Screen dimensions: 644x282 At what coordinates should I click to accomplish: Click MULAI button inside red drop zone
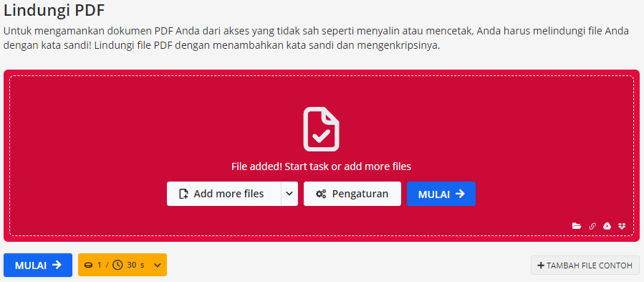coord(441,194)
